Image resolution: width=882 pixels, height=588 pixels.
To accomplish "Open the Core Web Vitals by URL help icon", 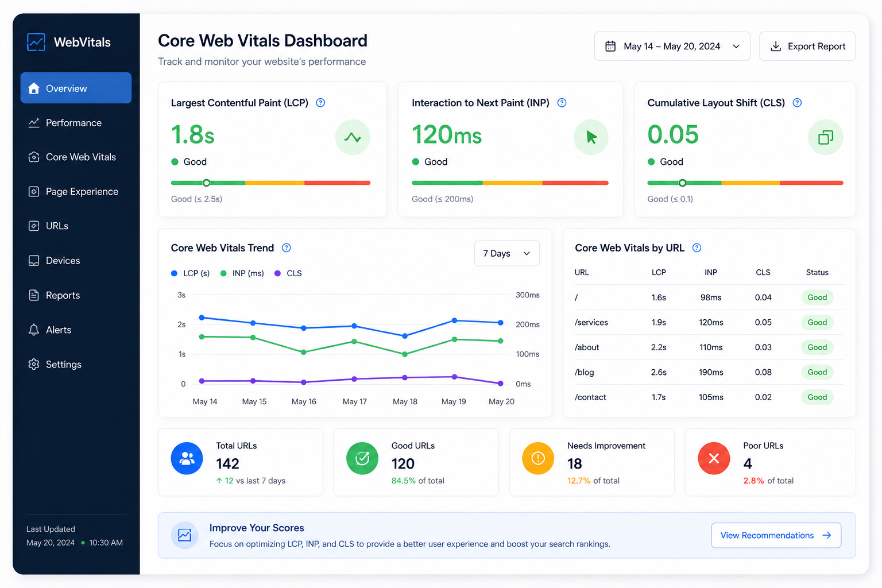I will coord(697,247).
